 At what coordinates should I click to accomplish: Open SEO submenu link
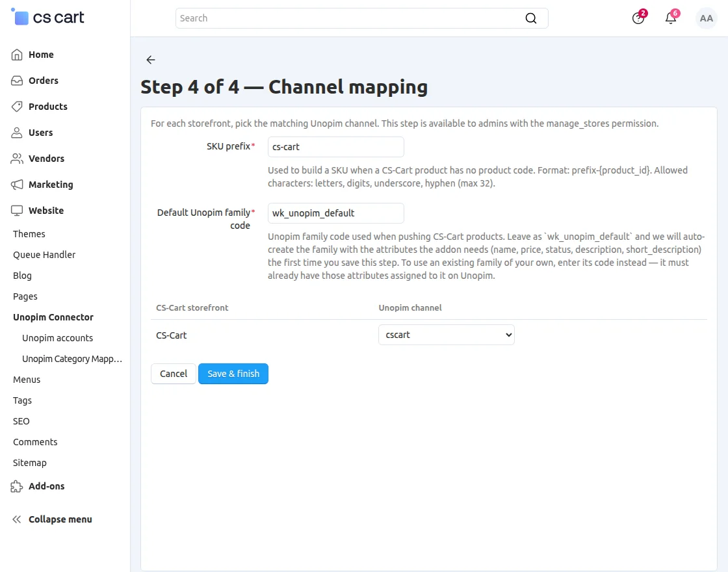(x=21, y=421)
